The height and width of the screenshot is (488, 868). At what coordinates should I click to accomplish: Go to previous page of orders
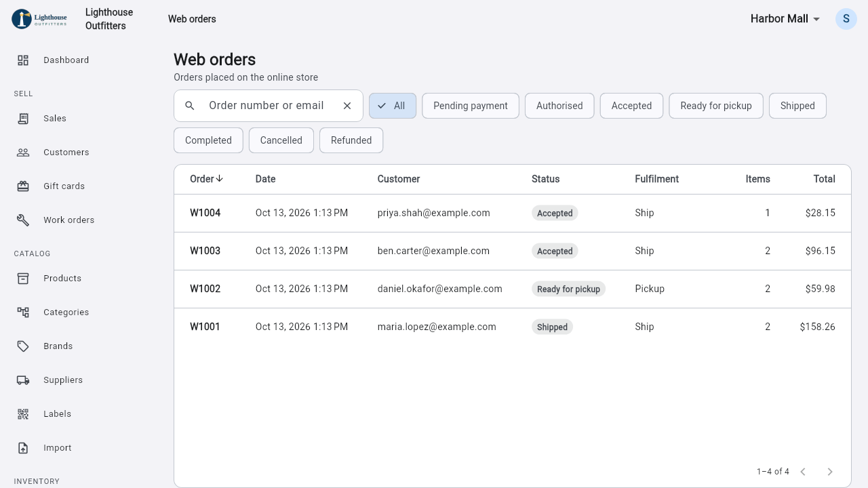(x=803, y=472)
